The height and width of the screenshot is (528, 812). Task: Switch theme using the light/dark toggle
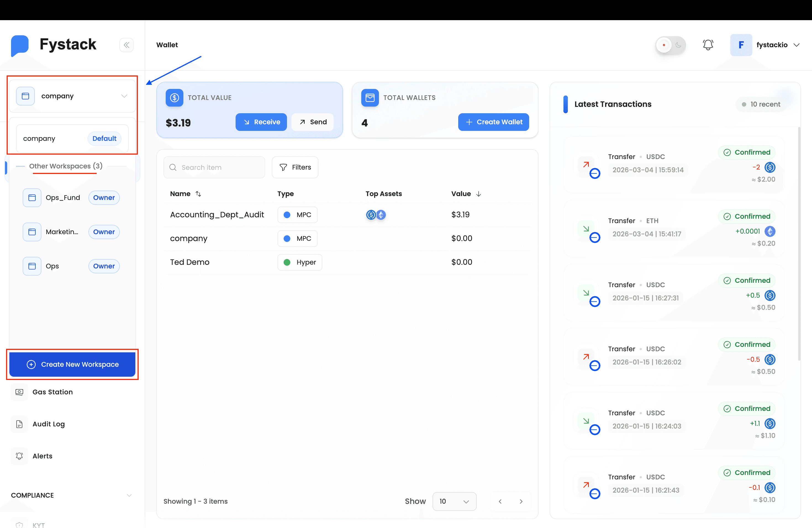(x=670, y=45)
